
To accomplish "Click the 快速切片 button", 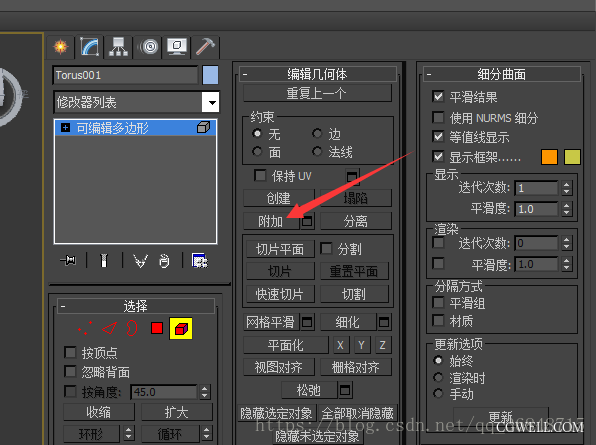I will tap(280, 294).
